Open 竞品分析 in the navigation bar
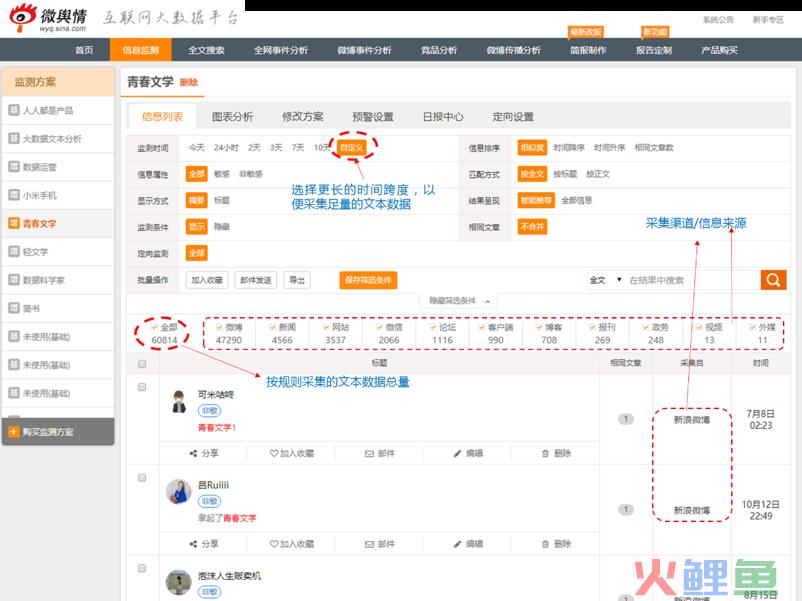 pos(439,50)
